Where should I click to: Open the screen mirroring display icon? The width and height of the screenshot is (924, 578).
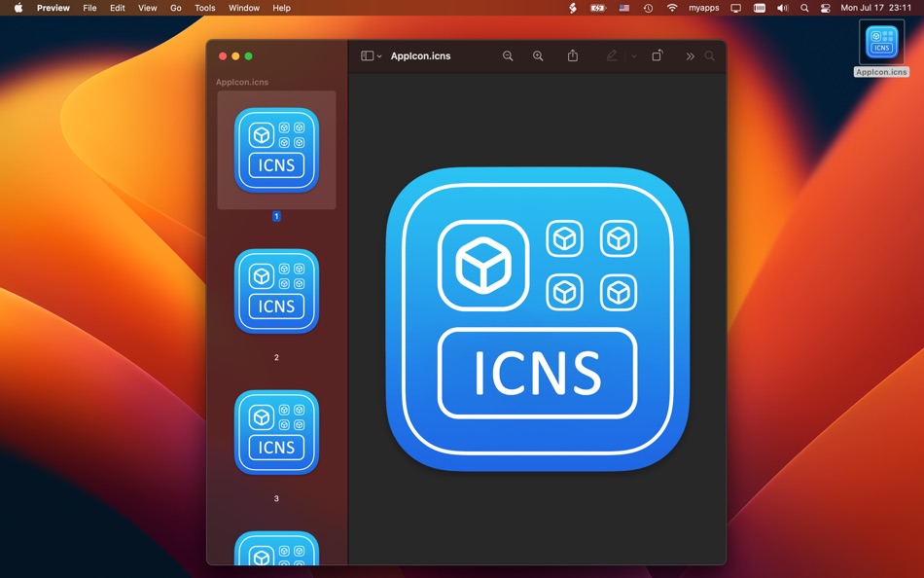pyautogui.click(x=735, y=8)
